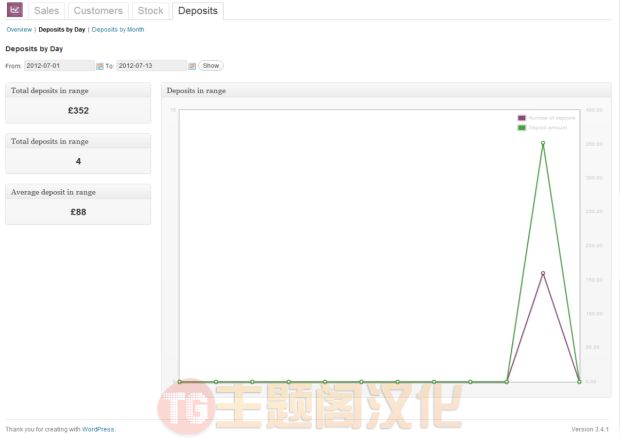
Task: Click the Deposits in range chart header
Action: pos(386,91)
